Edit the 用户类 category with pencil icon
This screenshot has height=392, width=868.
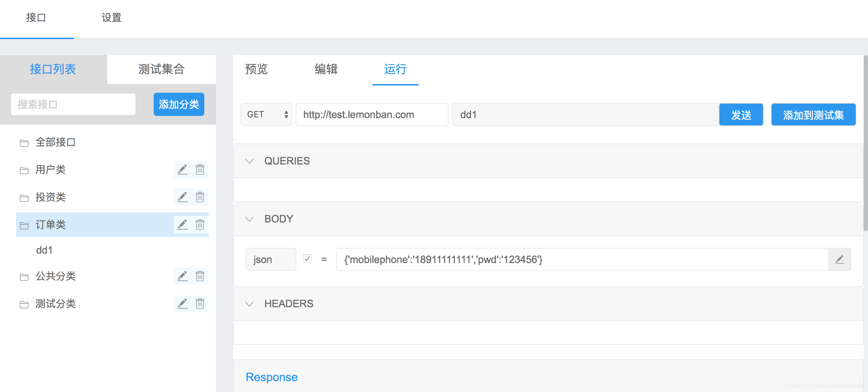182,170
